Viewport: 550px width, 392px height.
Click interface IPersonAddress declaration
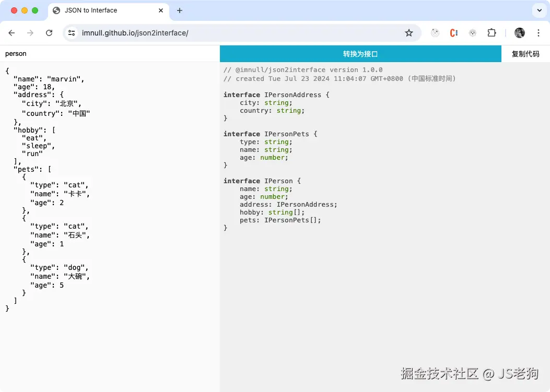click(276, 94)
